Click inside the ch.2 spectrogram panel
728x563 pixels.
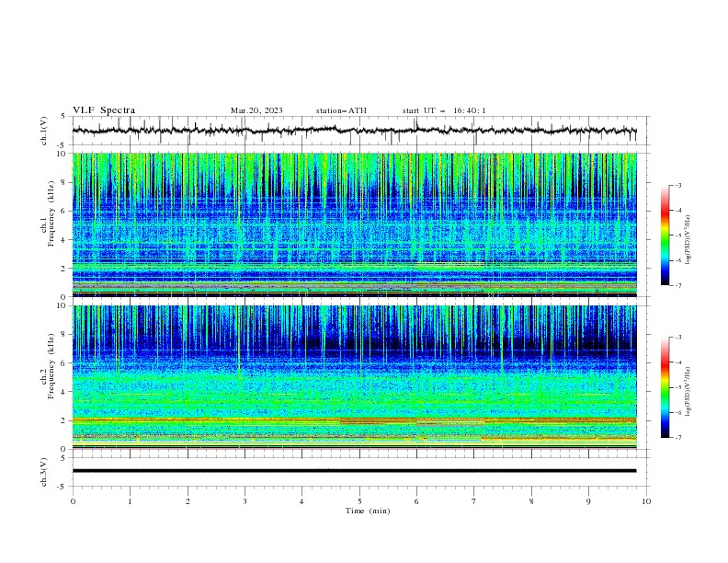(354, 377)
